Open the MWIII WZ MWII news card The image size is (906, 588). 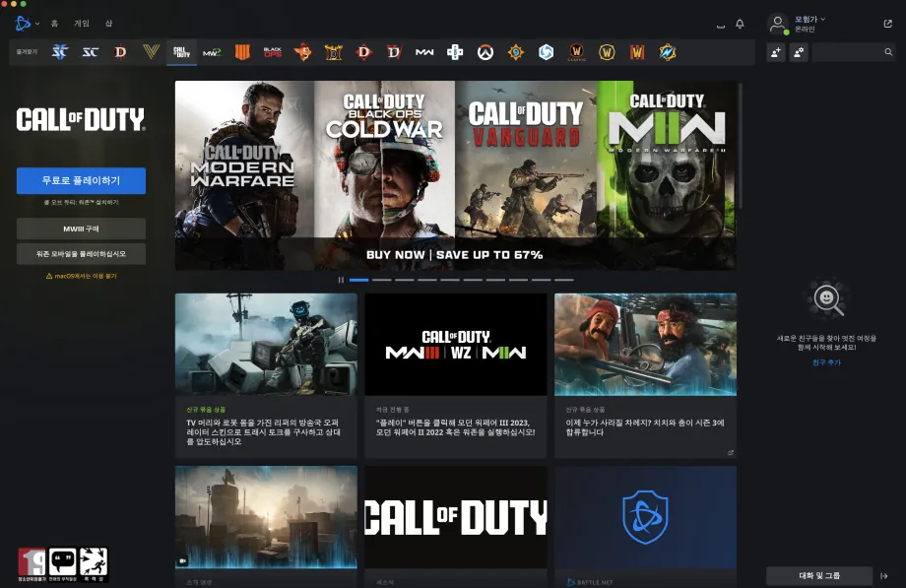pyautogui.click(x=456, y=376)
